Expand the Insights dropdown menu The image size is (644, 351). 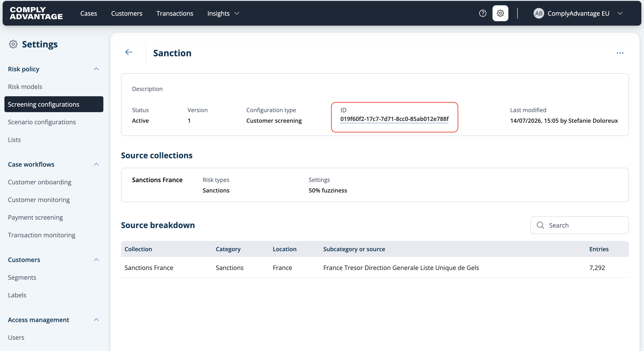223,13
